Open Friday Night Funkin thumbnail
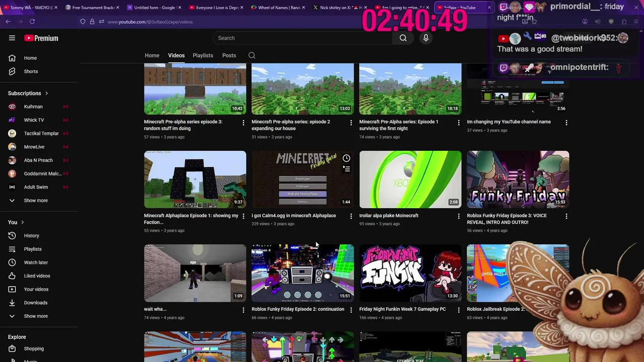This screenshot has height=362, width=644. click(x=410, y=273)
